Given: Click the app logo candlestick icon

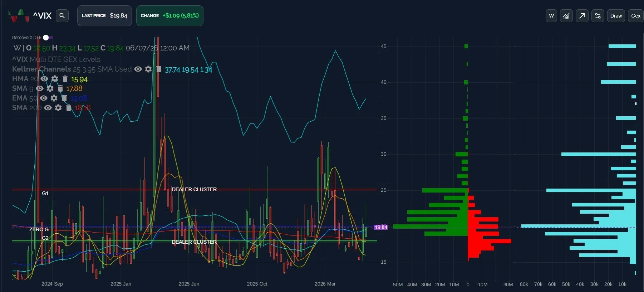Looking at the screenshot, I should tap(19, 16).
